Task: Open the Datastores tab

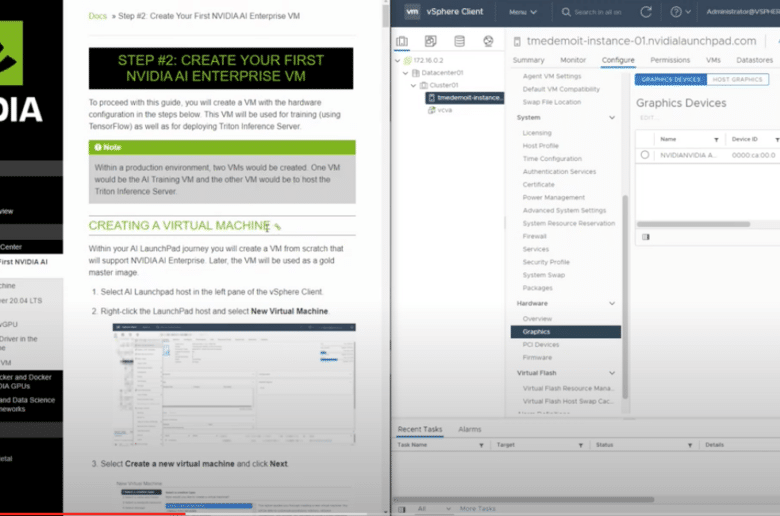Action: (755, 60)
